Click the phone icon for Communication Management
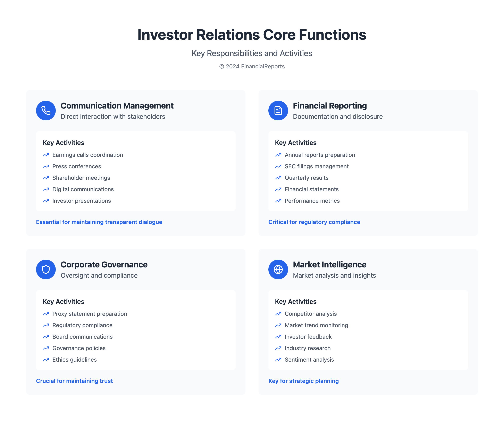504x421 pixels. (x=46, y=111)
